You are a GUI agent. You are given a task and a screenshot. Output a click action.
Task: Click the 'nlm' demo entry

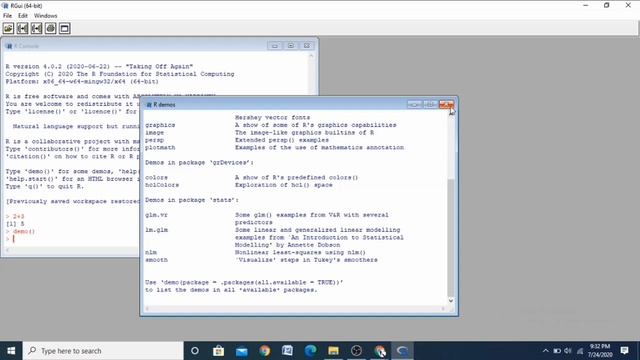[x=151, y=252]
